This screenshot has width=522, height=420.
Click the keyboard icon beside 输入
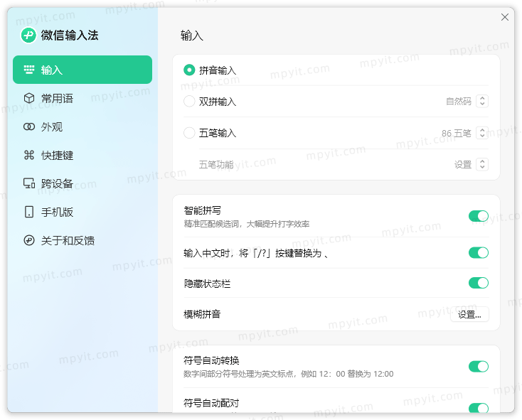click(x=29, y=70)
